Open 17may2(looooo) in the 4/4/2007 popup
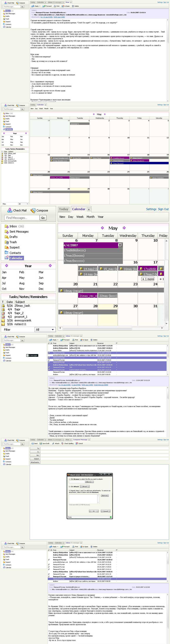 [x=93, y=256]
